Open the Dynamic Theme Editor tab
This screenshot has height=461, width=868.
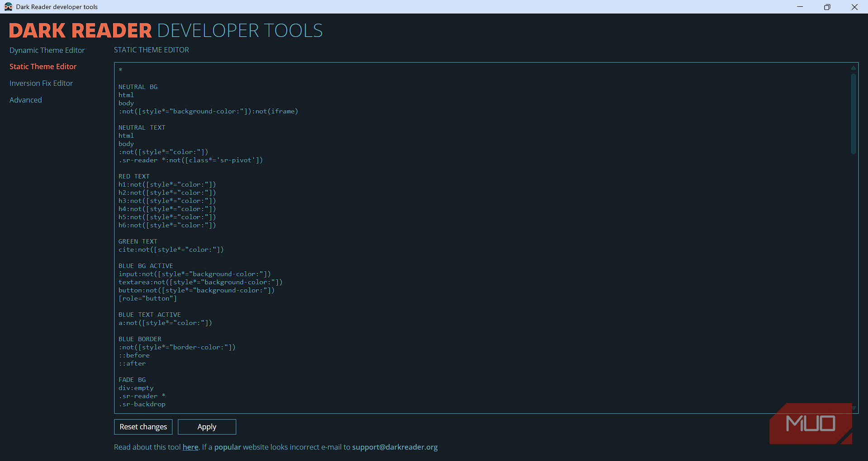click(47, 50)
